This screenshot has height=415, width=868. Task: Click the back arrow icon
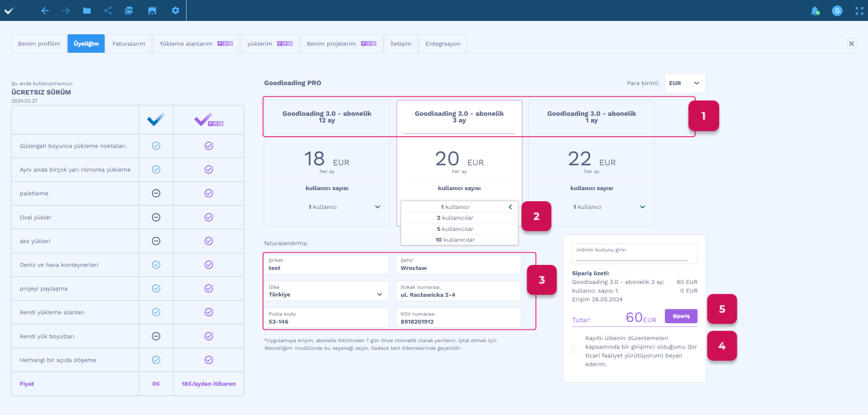coord(45,11)
